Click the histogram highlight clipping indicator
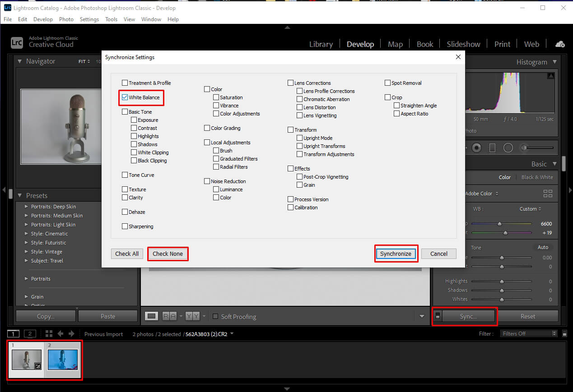Image resolution: width=573 pixels, height=392 pixels. tap(551, 76)
